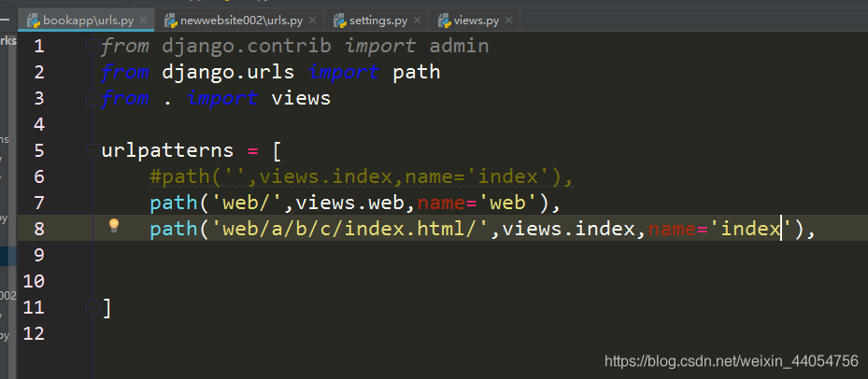Click 'django.contrib' on line 1
The image size is (868, 379).
pos(247,46)
